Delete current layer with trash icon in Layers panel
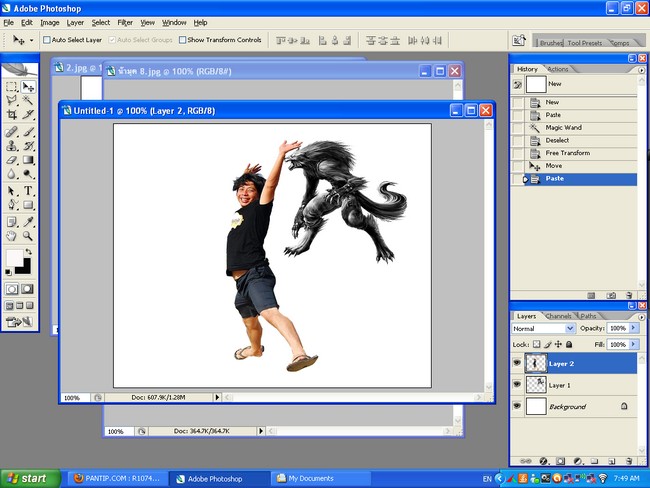This screenshot has height=488, width=650. click(629, 461)
